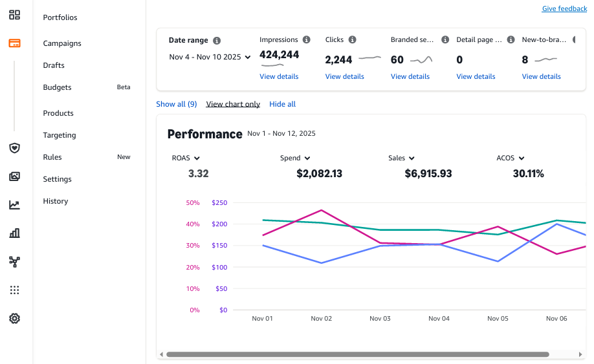Screen dimensions: 594x364
Task: Open Targeting from the side menu
Action: pyautogui.click(x=60, y=135)
